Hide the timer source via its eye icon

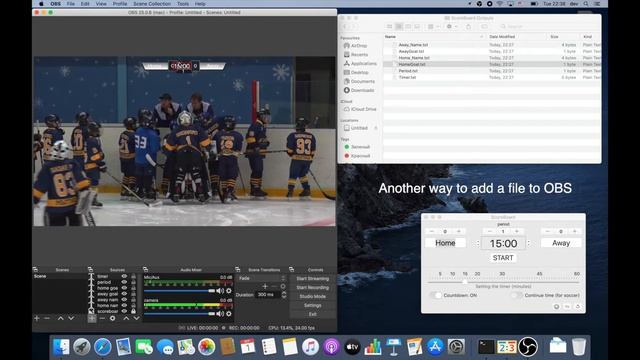click(x=124, y=276)
